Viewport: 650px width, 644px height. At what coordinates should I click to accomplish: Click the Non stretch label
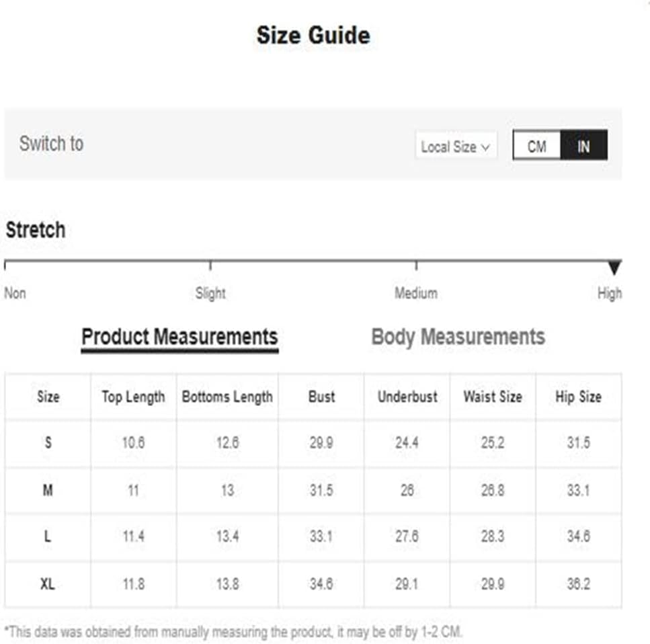pos(15,293)
